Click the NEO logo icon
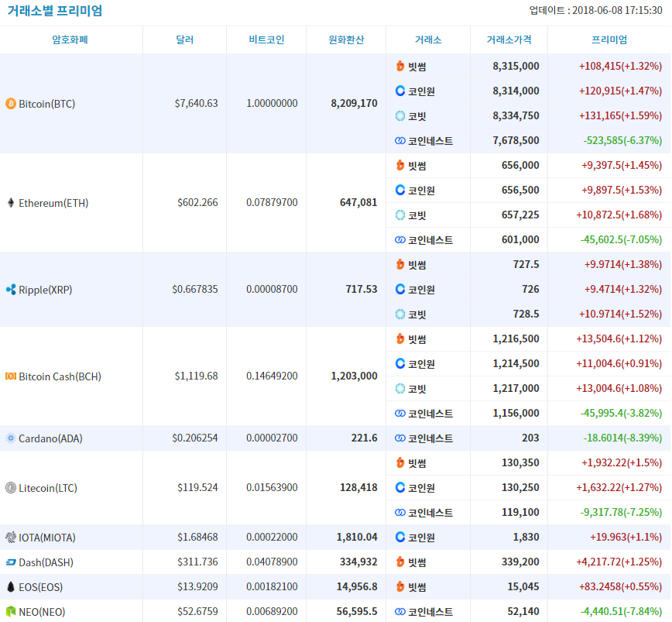This screenshot has width=672, height=622. coord(11,611)
